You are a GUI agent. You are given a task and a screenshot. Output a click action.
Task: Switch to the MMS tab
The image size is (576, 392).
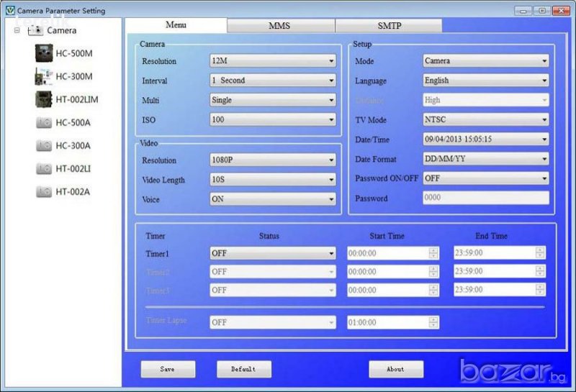(280, 26)
